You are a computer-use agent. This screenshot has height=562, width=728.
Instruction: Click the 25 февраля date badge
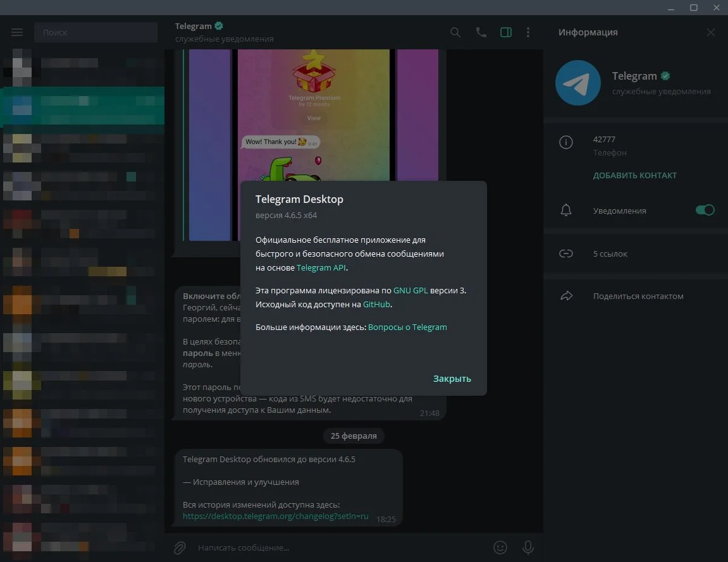tap(354, 436)
